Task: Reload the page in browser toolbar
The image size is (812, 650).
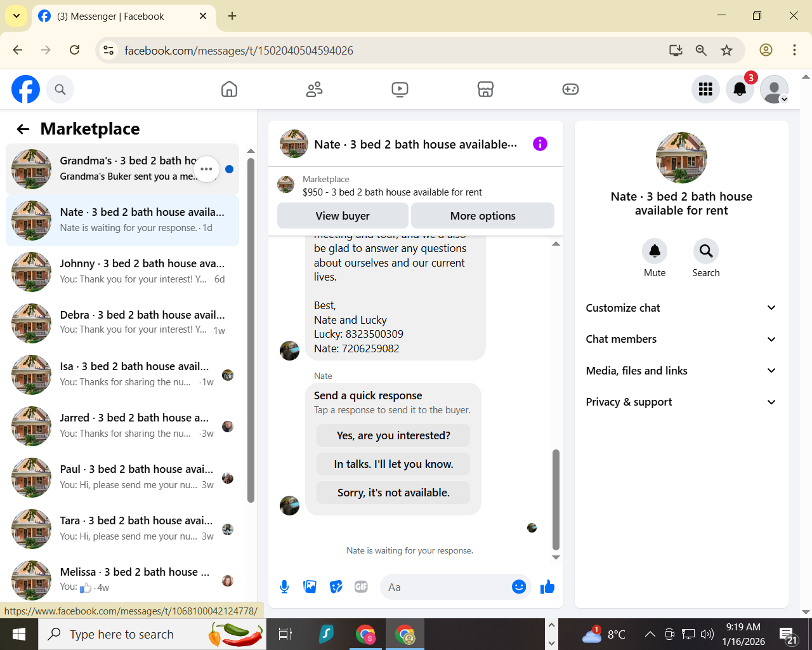Action: point(75,50)
